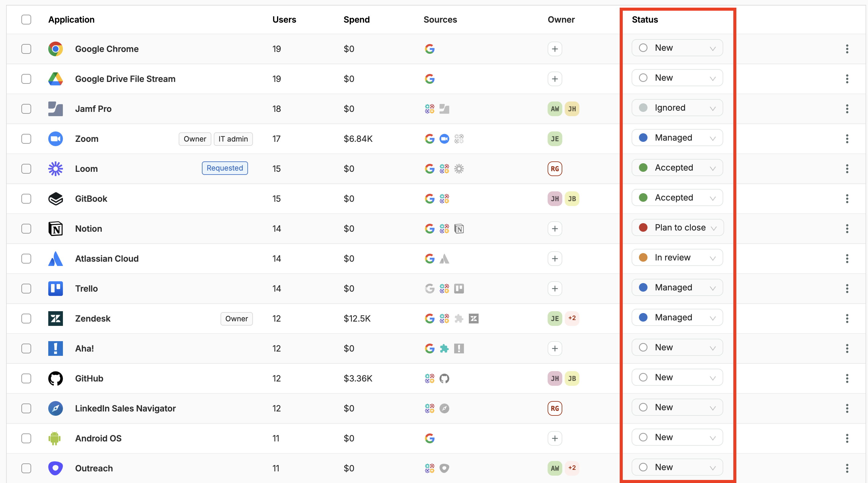Open the three-dot menu for Outreach
The image size is (868, 483).
847,468
